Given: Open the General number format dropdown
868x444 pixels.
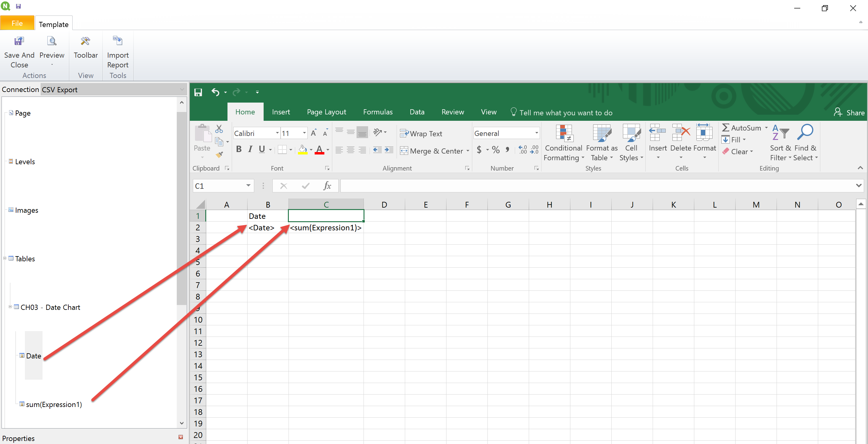Looking at the screenshot, I should [x=536, y=133].
